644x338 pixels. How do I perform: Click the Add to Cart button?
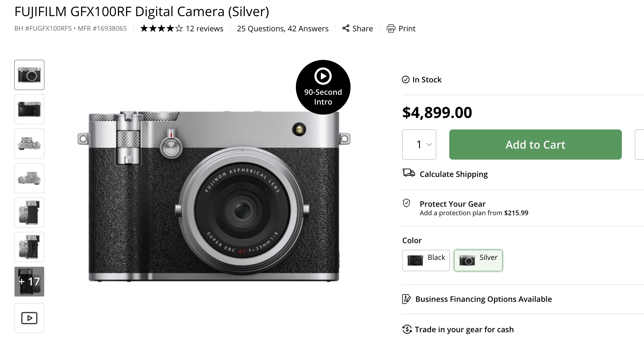tap(535, 145)
